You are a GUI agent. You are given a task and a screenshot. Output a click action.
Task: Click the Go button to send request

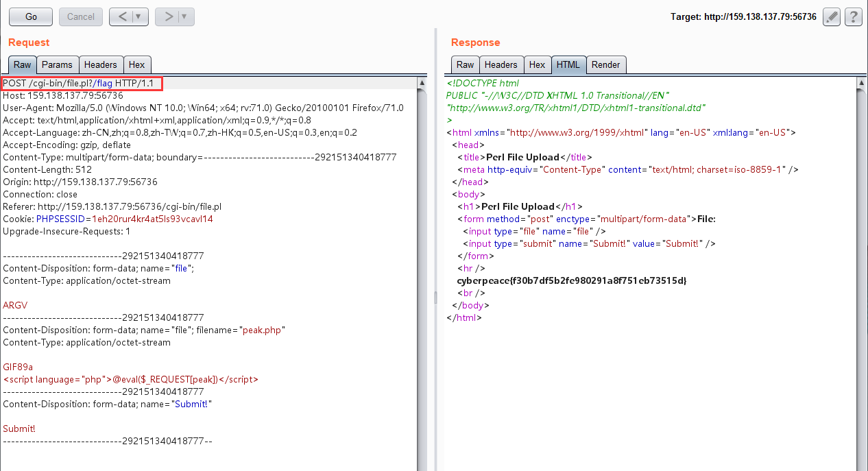point(32,16)
